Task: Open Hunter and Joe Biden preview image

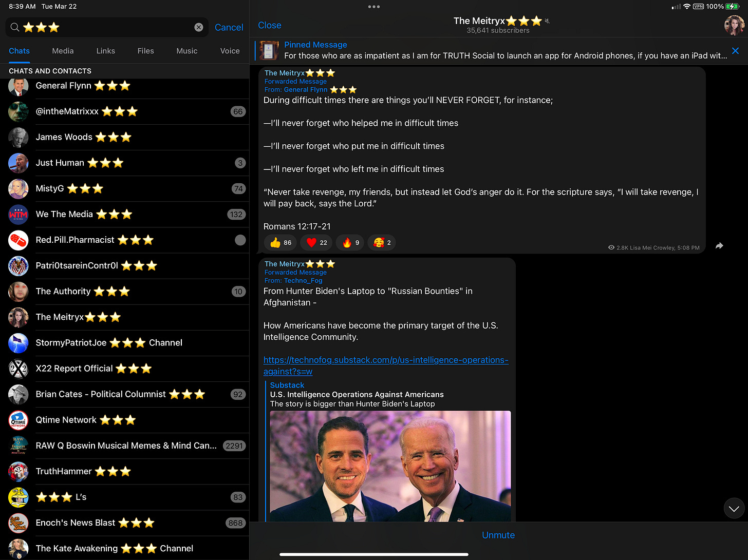Action: point(390,466)
